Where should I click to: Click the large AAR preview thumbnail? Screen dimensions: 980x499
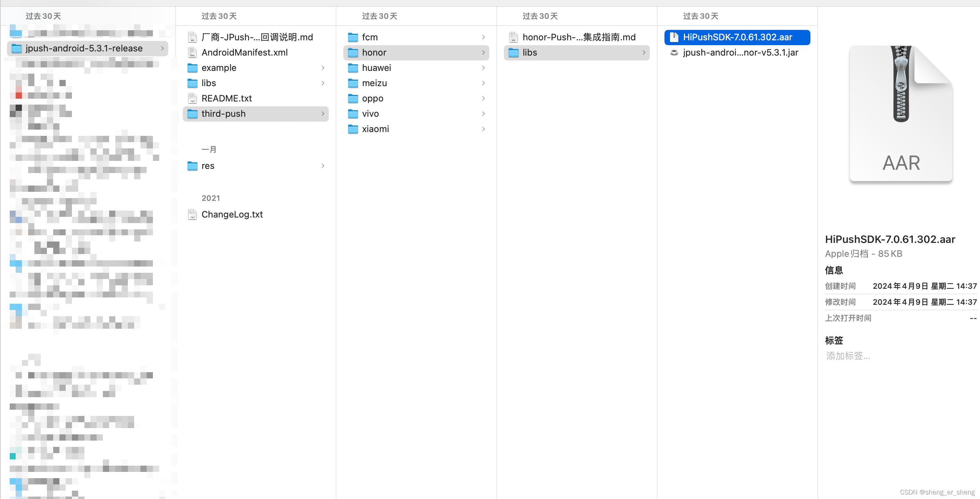900,113
